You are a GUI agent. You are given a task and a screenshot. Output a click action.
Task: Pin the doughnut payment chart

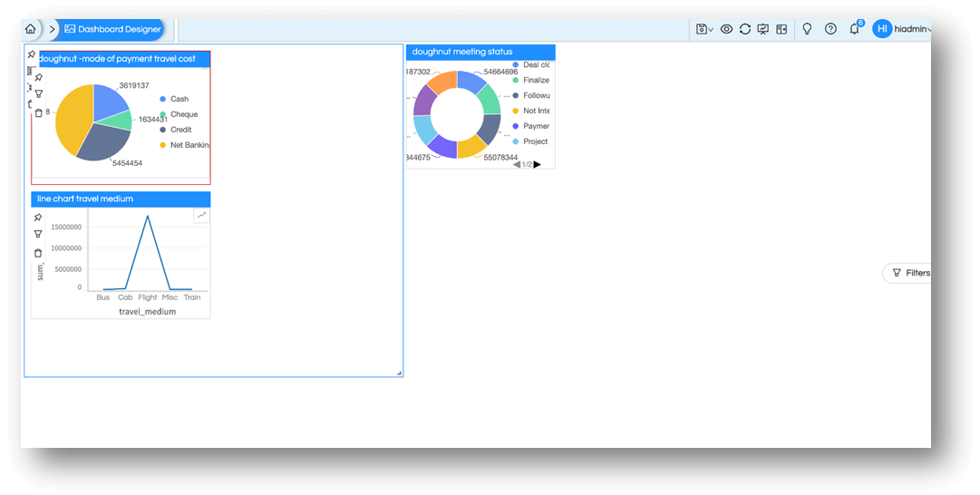[39, 77]
